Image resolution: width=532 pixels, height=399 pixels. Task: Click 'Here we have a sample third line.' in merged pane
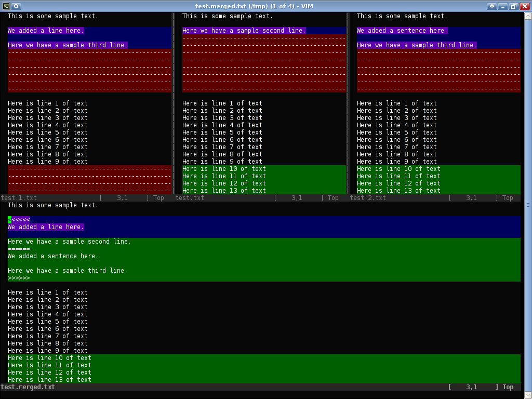point(68,271)
